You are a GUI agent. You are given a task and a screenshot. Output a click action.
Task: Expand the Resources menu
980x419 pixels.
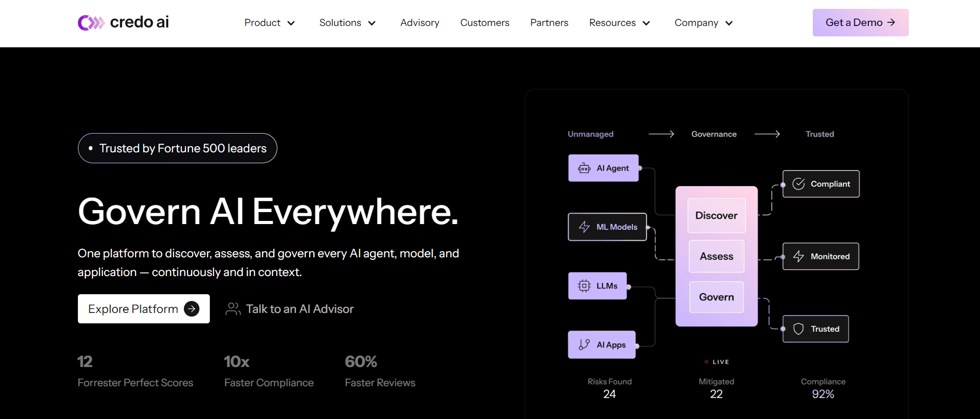tap(619, 23)
